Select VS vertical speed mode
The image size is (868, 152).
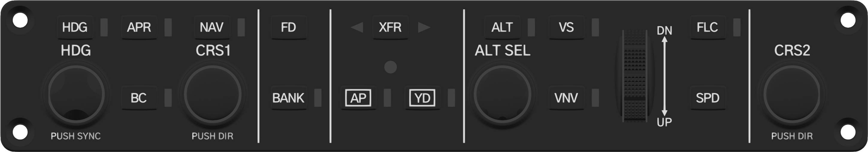coord(566,27)
